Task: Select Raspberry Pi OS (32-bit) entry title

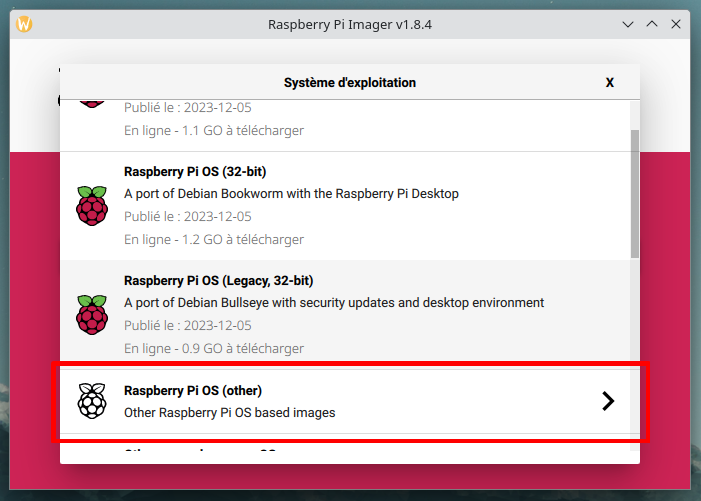Action: 195,172
